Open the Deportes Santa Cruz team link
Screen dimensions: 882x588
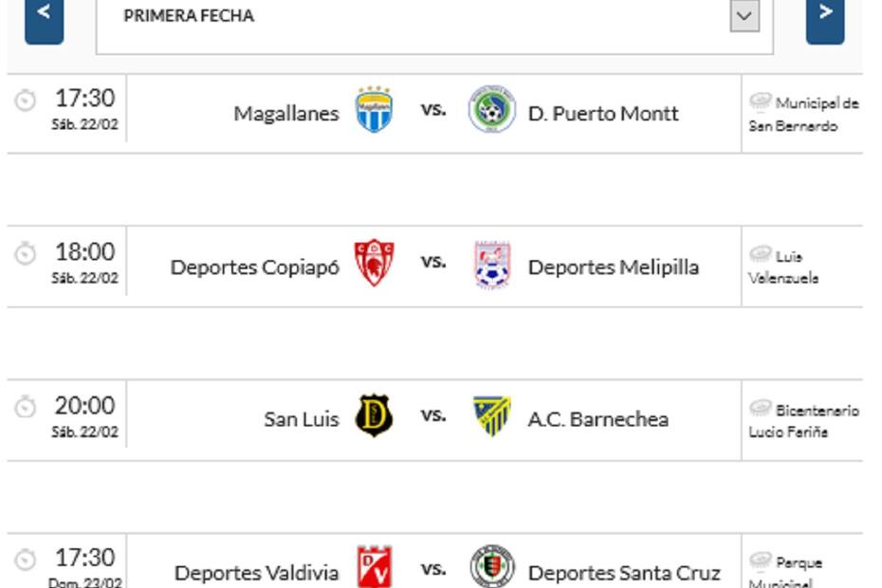tap(623, 573)
